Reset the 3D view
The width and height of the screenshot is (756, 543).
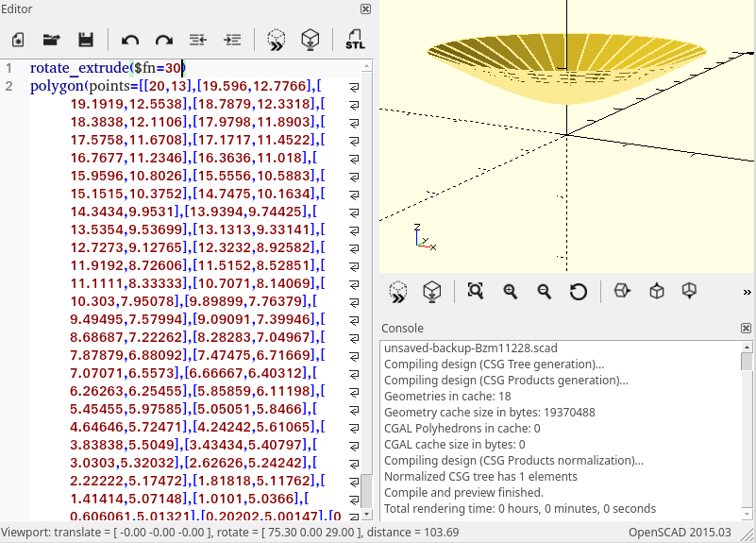click(x=578, y=291)
